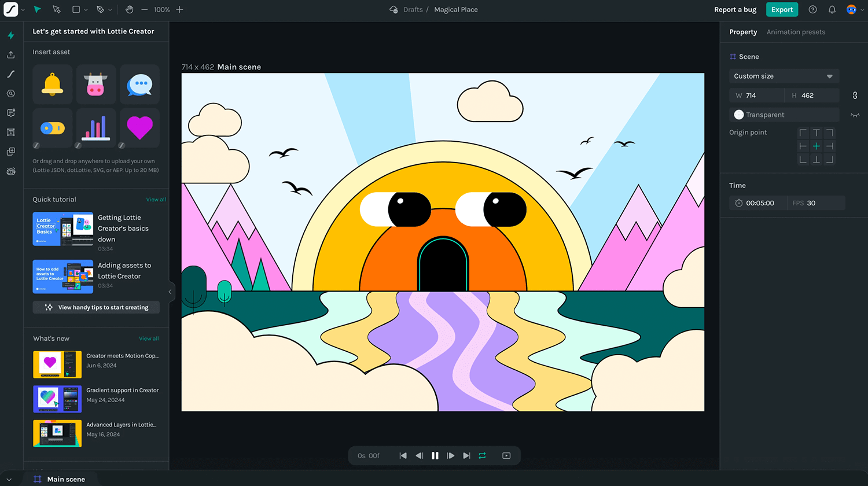Set origin point to bottom-left
Viewport: 868px width, 486px height.
803,160
